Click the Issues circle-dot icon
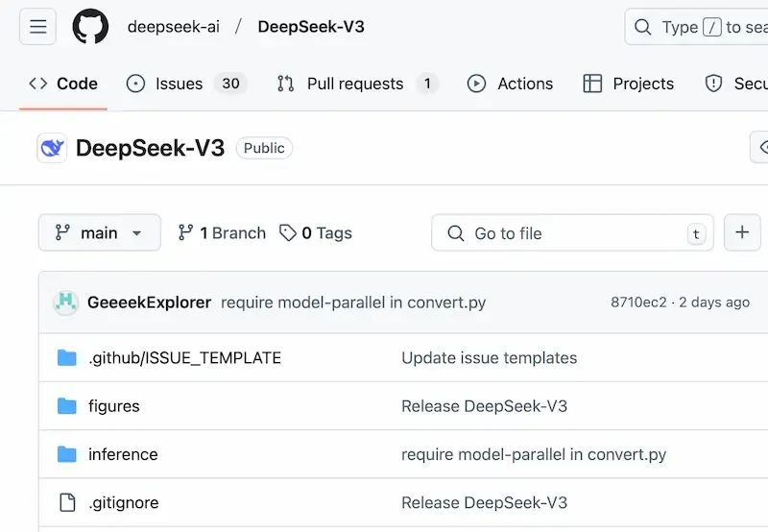Viewport: 768px width, 532px height. point(135,84)
